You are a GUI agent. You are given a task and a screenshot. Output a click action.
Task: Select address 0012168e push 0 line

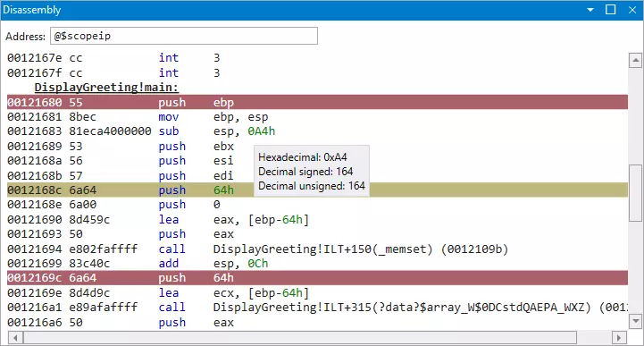(x=317, y=204)
